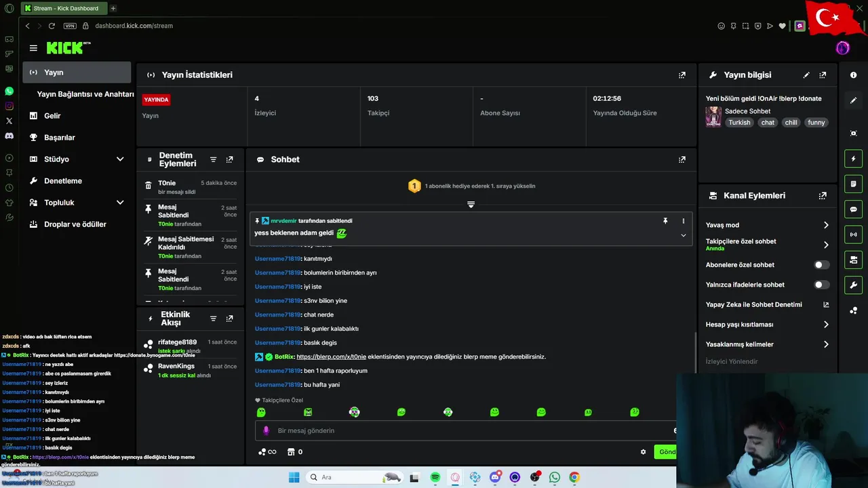The height and width of the screenshot is (488, 868).
Task: Click the funny stream tag
Action: 816,123
